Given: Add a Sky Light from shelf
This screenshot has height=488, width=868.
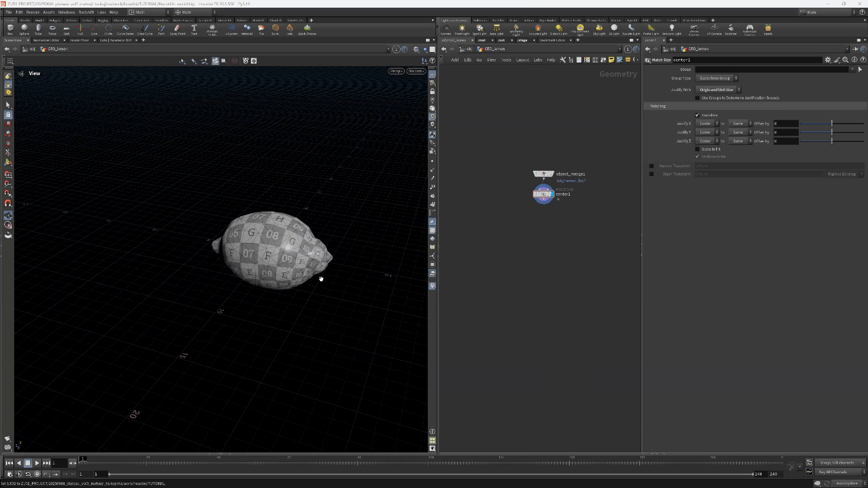Looking at the screenshot, I should pos(599,28).
